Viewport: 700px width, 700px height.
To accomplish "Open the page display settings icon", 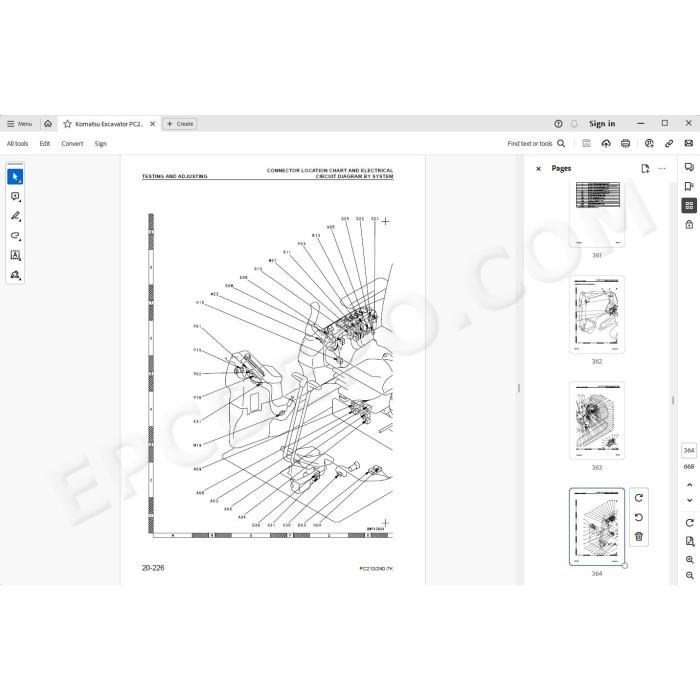I will [x=689, y=541].
